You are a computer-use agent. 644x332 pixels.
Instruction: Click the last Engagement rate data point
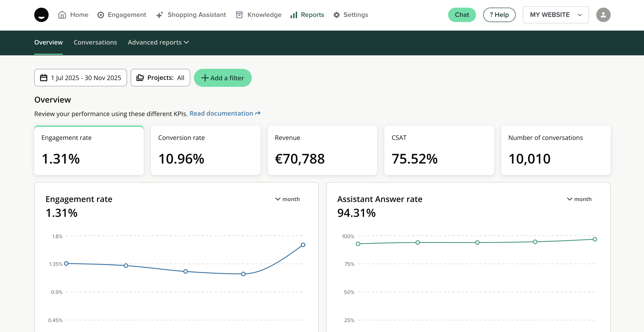click(x=303, y=245)
